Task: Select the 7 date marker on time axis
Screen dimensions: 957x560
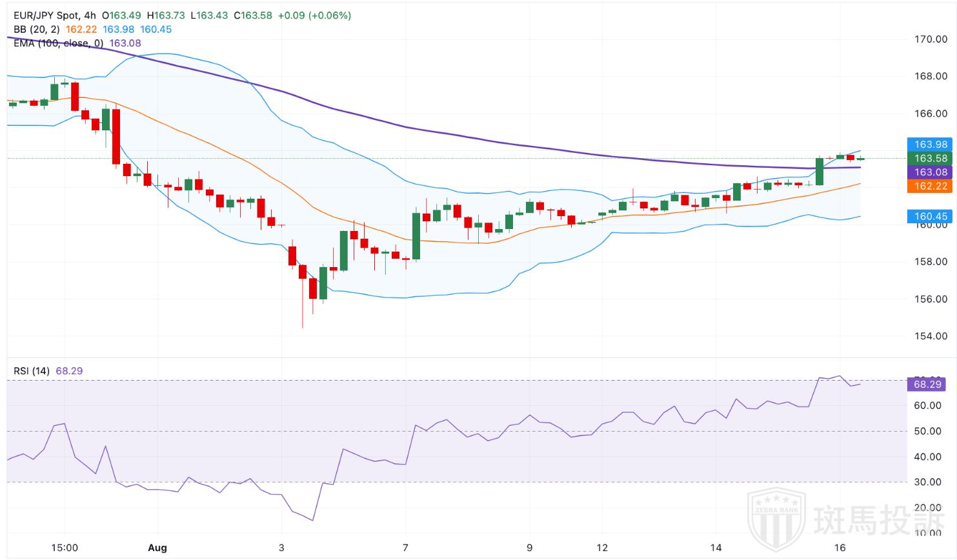Action: point(405,548)
